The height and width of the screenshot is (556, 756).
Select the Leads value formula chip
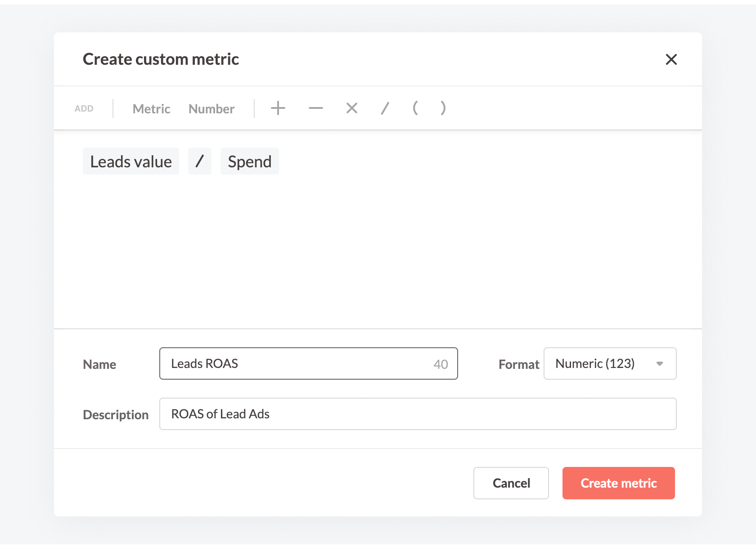(131, 161)
